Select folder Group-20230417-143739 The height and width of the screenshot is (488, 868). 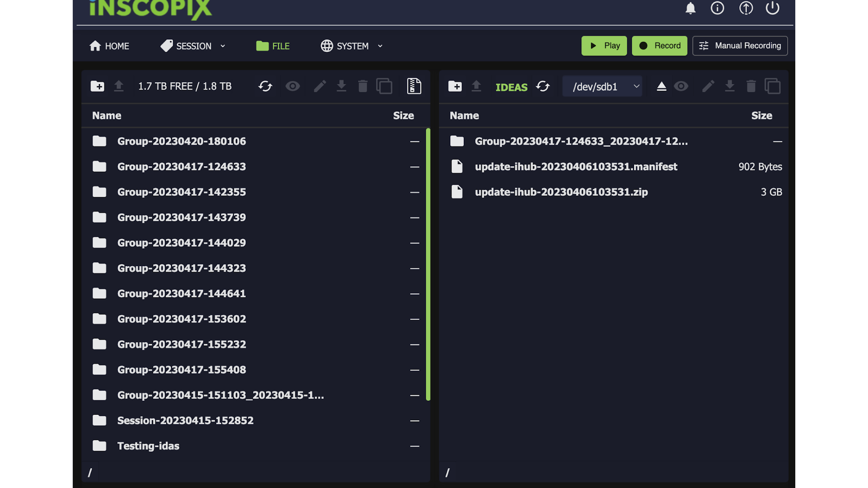[256, 217]
